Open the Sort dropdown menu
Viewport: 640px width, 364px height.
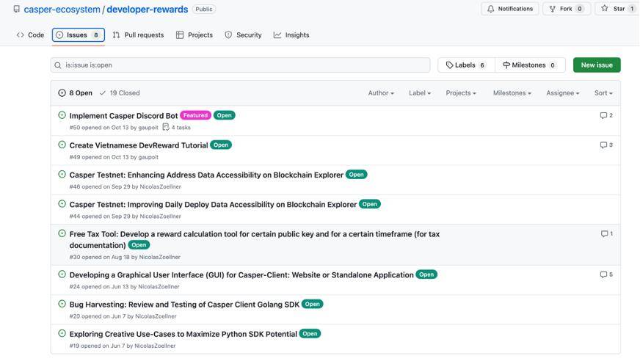pos(603,93)
